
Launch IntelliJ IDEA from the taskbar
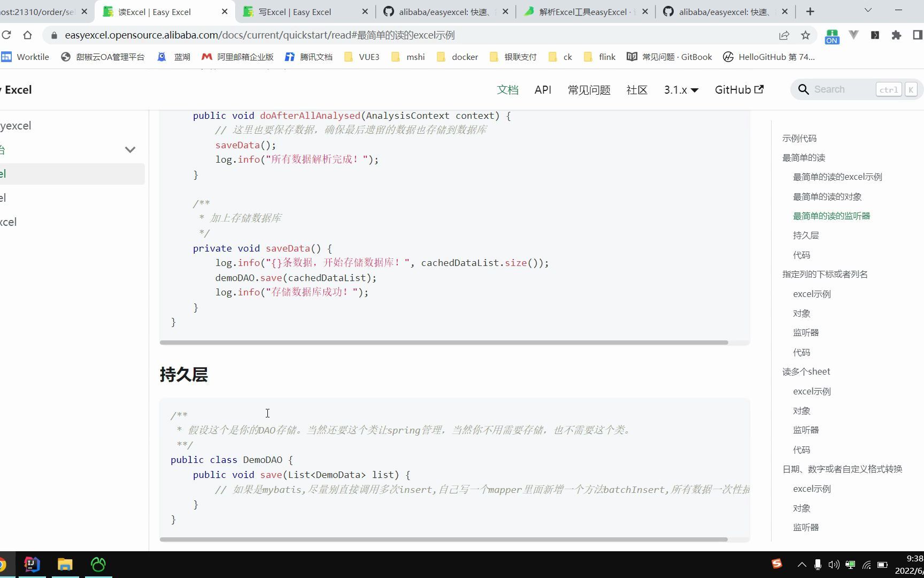click(32, 565)
